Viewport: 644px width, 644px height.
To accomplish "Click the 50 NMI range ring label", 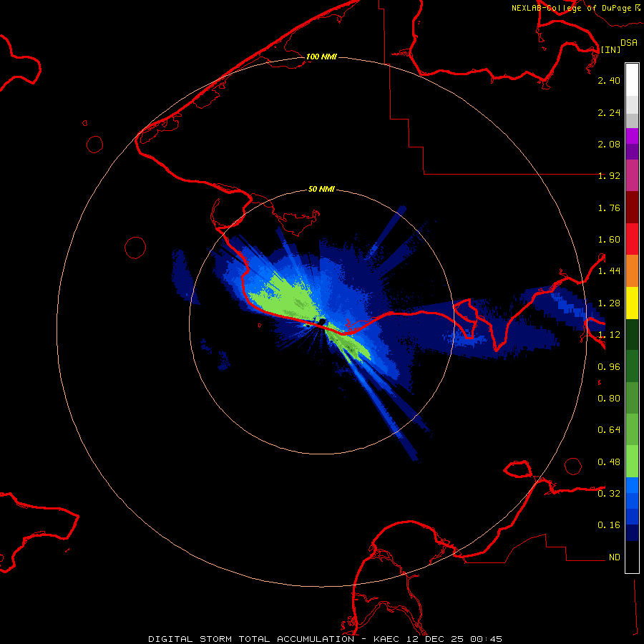I will tap(321, 189).
